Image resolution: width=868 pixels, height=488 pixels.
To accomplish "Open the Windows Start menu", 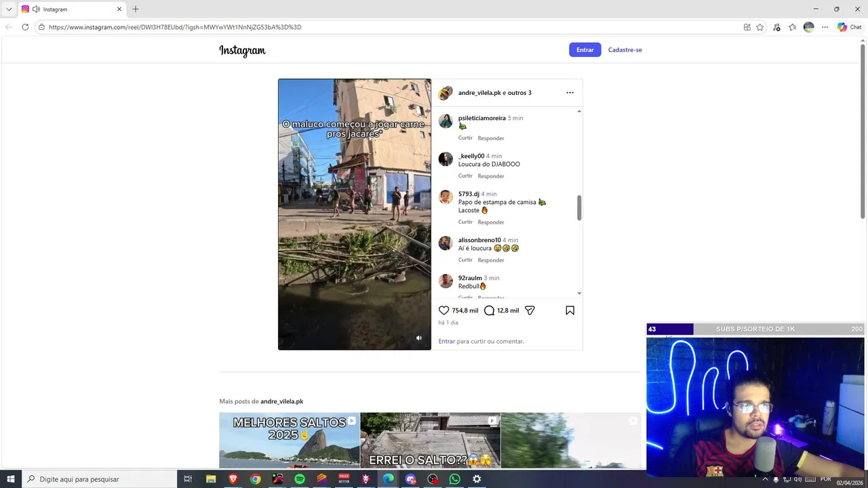I will point(11,479).
